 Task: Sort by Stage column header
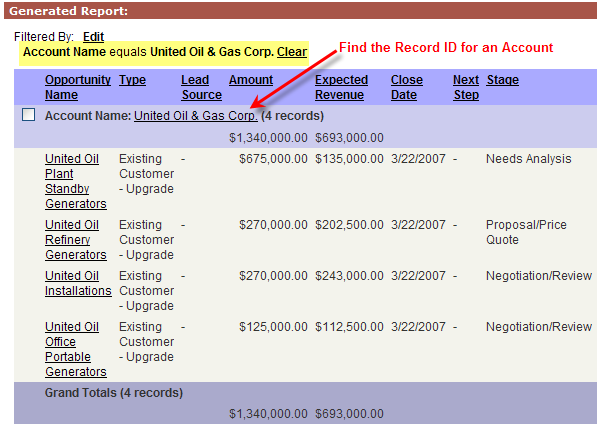point(503,80)
